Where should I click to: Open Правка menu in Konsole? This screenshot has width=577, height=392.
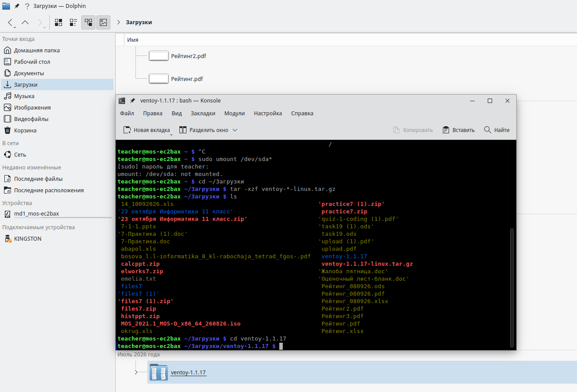(x=153, y=113)
